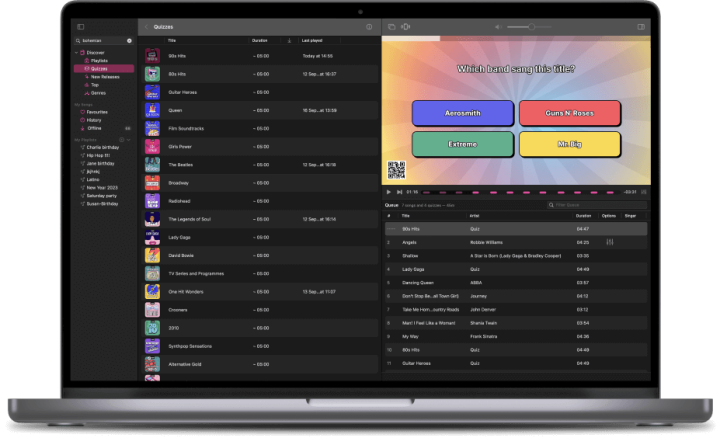Choose the Aerosmith answer button
This screenshot has height=438, width=720.
point(462,113)
